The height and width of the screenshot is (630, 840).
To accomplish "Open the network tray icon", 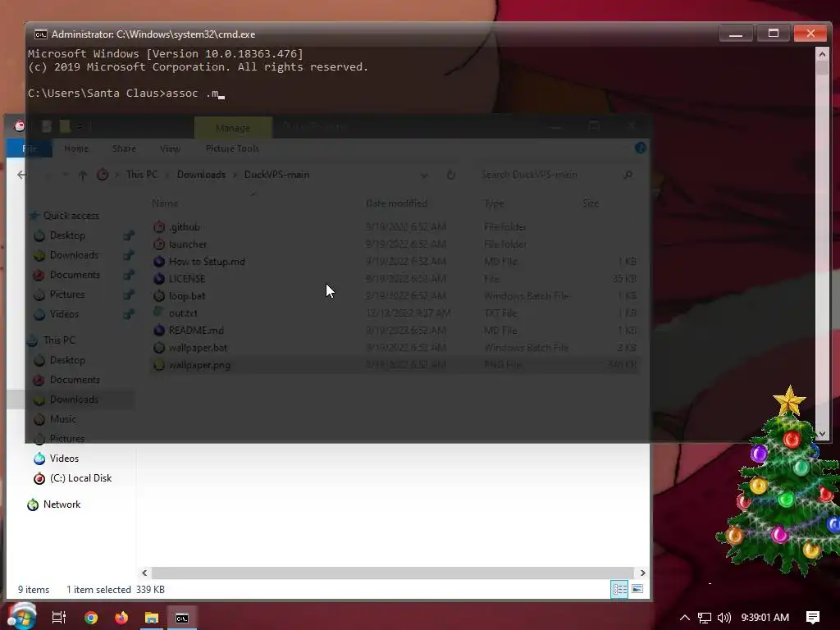I will point(705,618).
